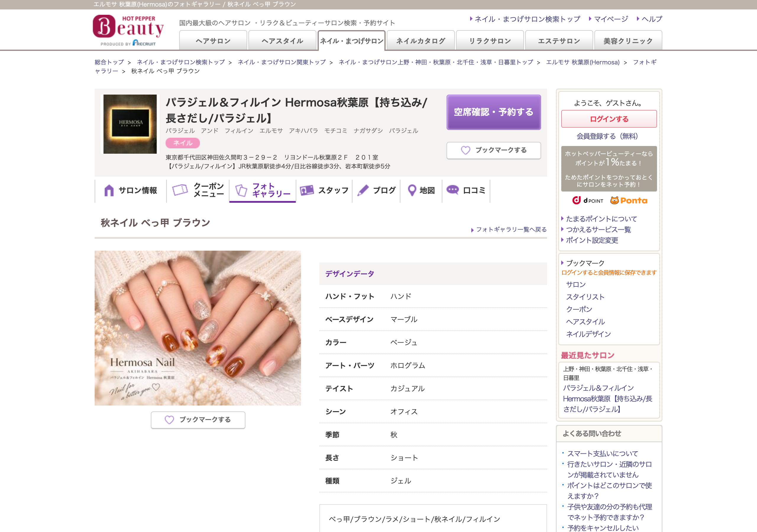757x532 pixels.
Task: Open the つかえるサービス一覧 link
Action: 599,229
